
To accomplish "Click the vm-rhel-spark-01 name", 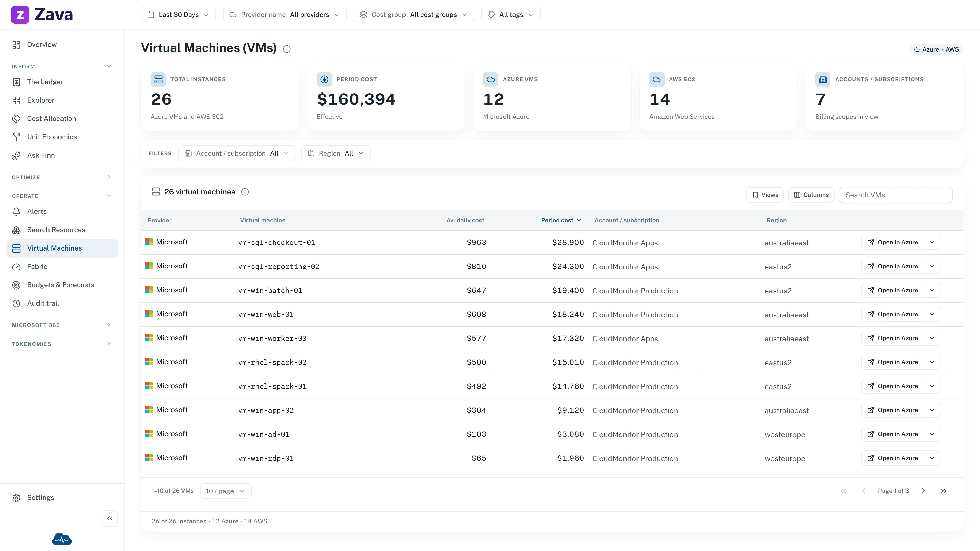I will point(272,386).
